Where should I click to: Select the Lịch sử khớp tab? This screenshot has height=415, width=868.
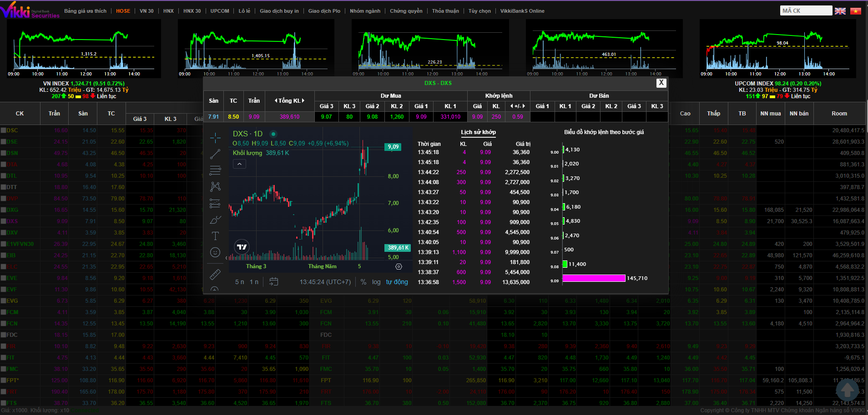coord(478,132)
